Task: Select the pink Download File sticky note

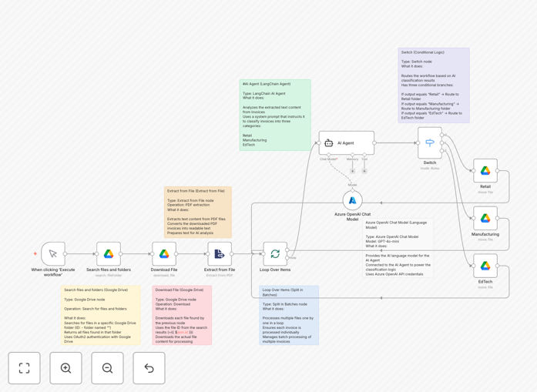Action: point(182,315)
